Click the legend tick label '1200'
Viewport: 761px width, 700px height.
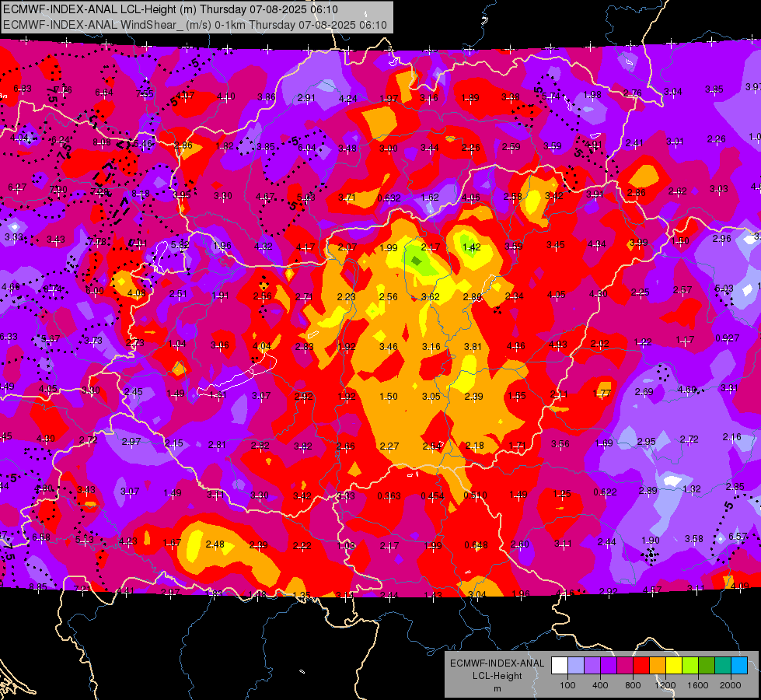click(665, 685)
